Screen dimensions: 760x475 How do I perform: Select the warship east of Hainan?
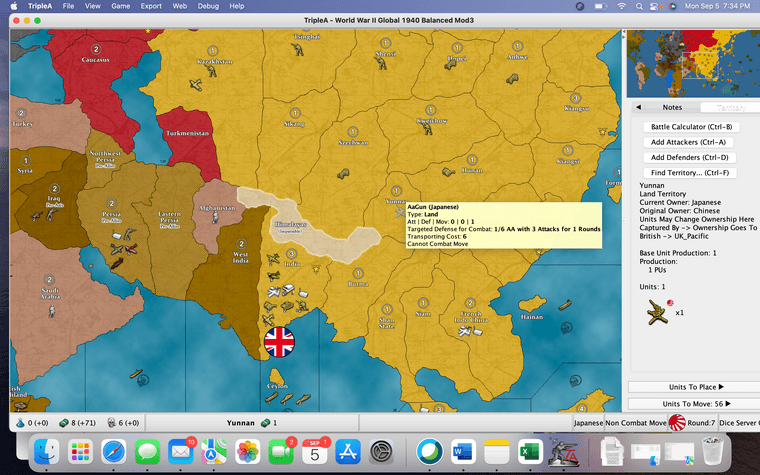point(565,305)
